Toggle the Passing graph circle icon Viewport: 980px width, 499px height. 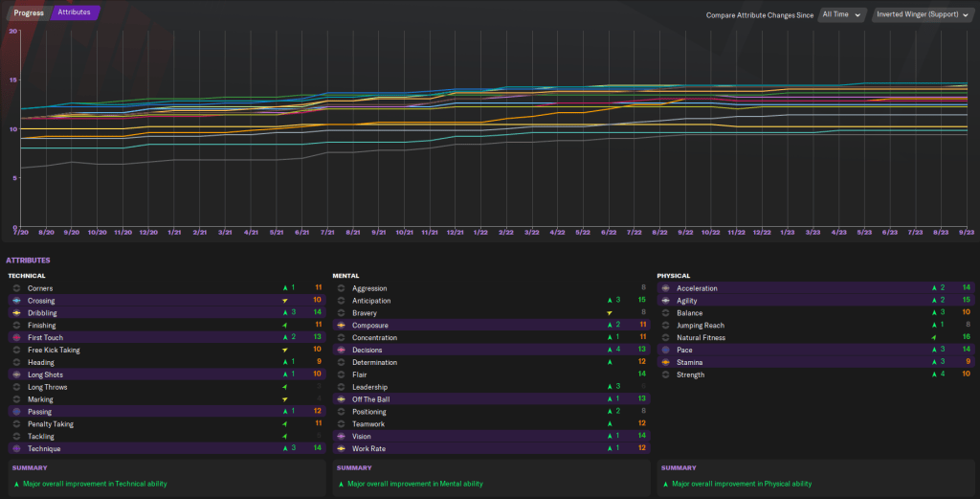pos(16,412)
